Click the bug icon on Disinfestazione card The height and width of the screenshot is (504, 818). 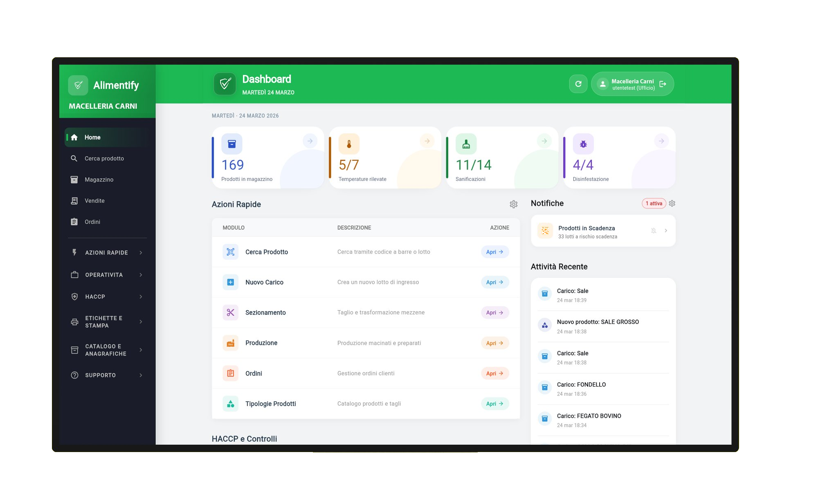point(583,144)
